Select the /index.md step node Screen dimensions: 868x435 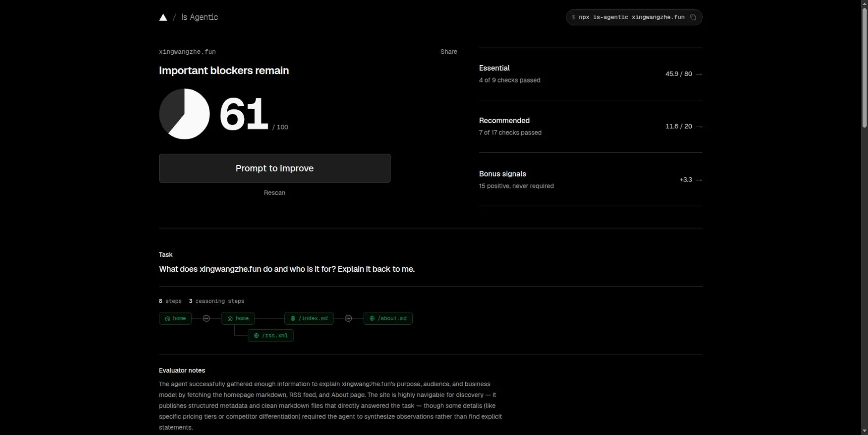309,318
